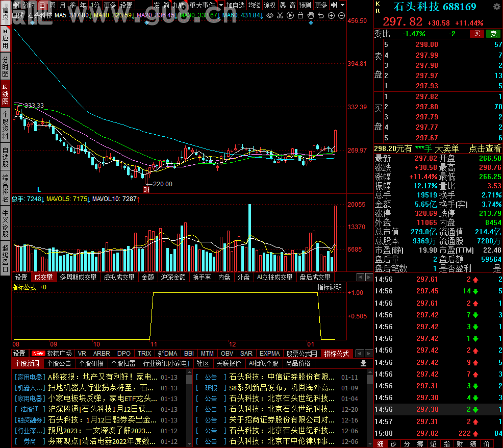Select the 换手率 indicator tab

click(202, 277)
